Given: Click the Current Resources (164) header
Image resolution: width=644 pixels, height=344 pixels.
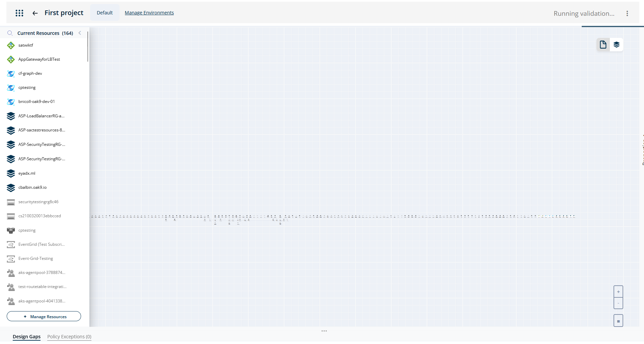Looking at the screenshot, I should [x=45, y=33].
